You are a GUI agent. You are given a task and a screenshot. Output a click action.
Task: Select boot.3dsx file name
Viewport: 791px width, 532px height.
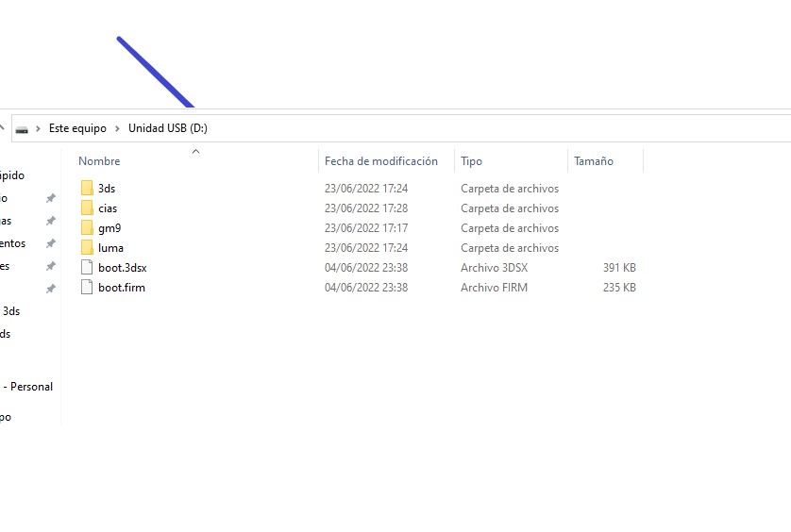coord(122,268)
